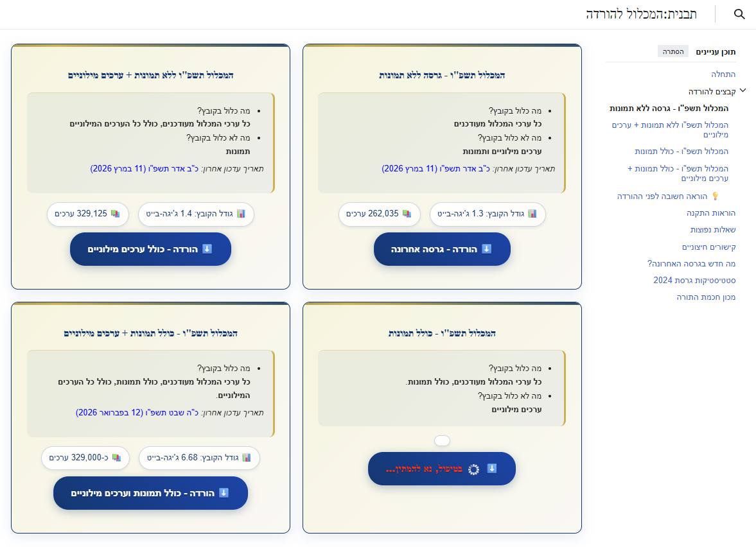Click the chart icon beside 'כ-329,000 ערכים'

[116, 457]
